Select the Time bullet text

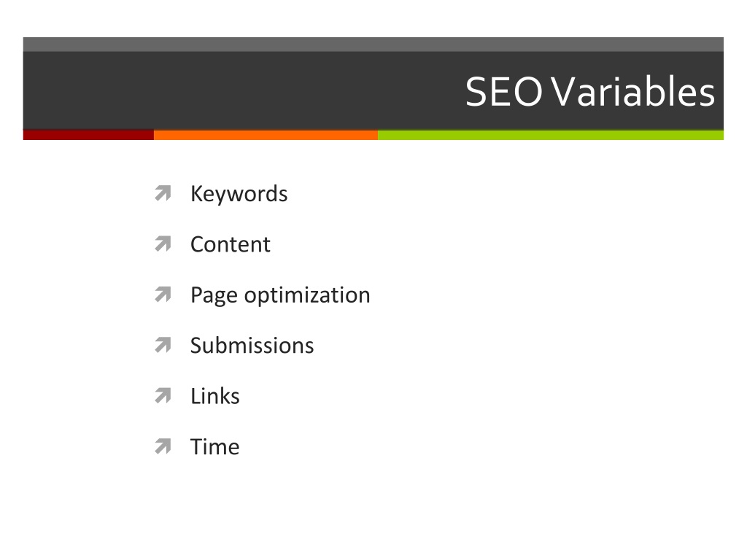(x=215, y=447)
